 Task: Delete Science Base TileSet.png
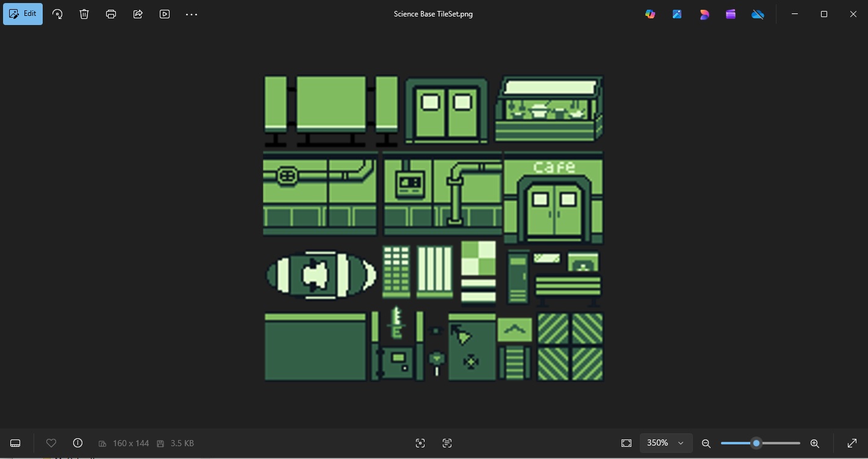tap(84, 14)
